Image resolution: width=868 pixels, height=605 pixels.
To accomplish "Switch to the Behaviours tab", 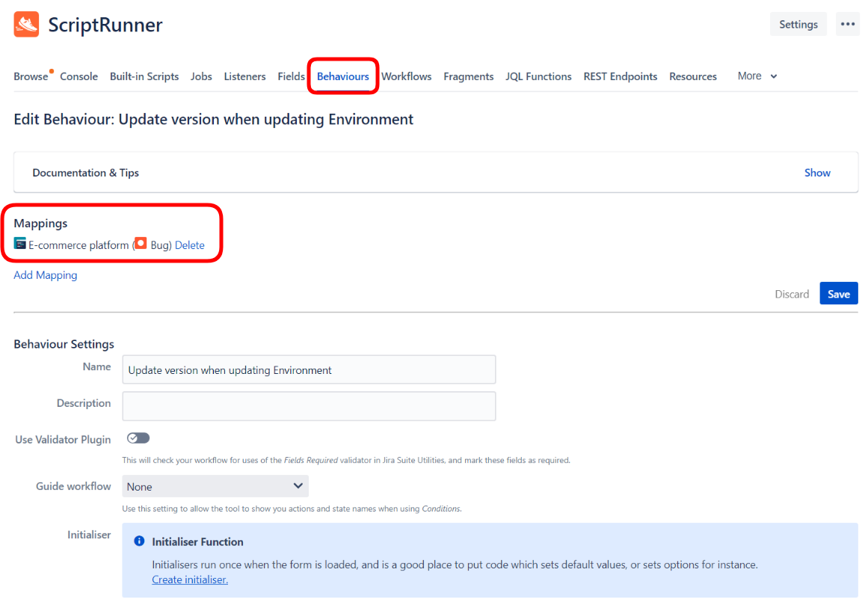I will click(x=343, y=76).
